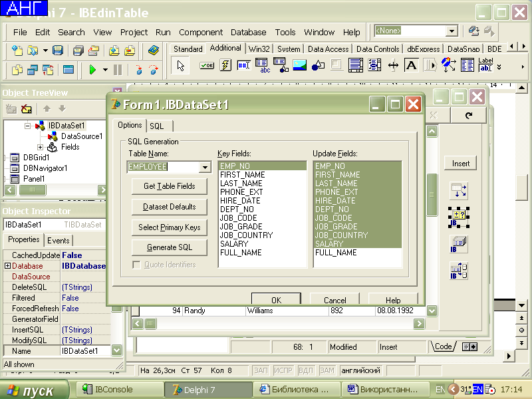Click the Save current desktop icon
The width and height of the screenshot is (532, 399).
(473, 31)
